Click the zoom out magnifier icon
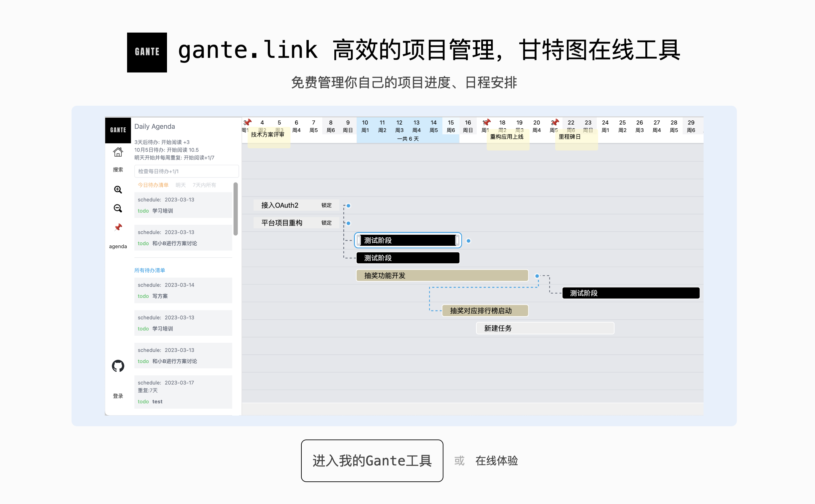Image resolution: width=815 pixels, height=504 pixels. (x=118, y=208)
